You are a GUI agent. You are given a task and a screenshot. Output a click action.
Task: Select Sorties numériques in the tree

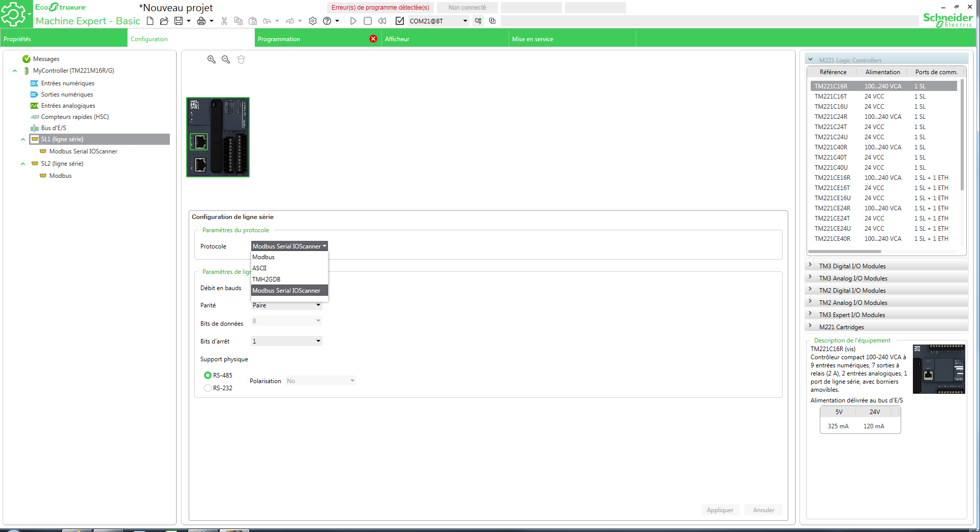(67, 95)
